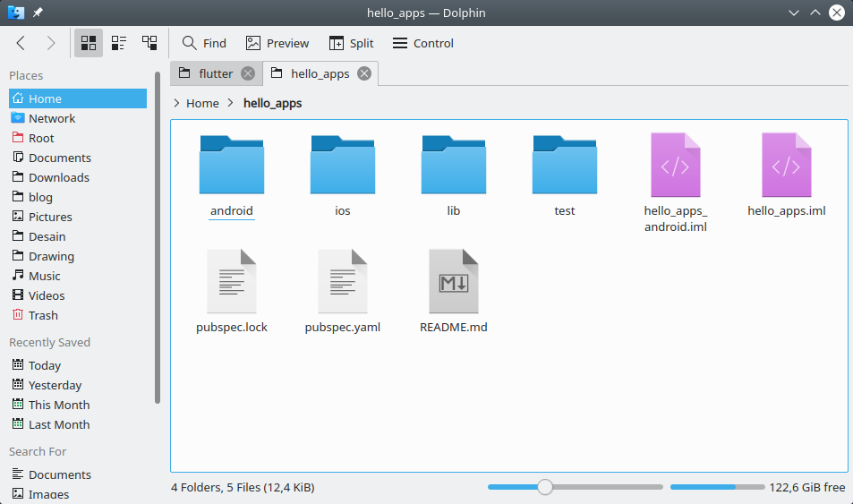Go forward with the forward arrow
This screenshot has height=504, width=853.
point(51,43)
